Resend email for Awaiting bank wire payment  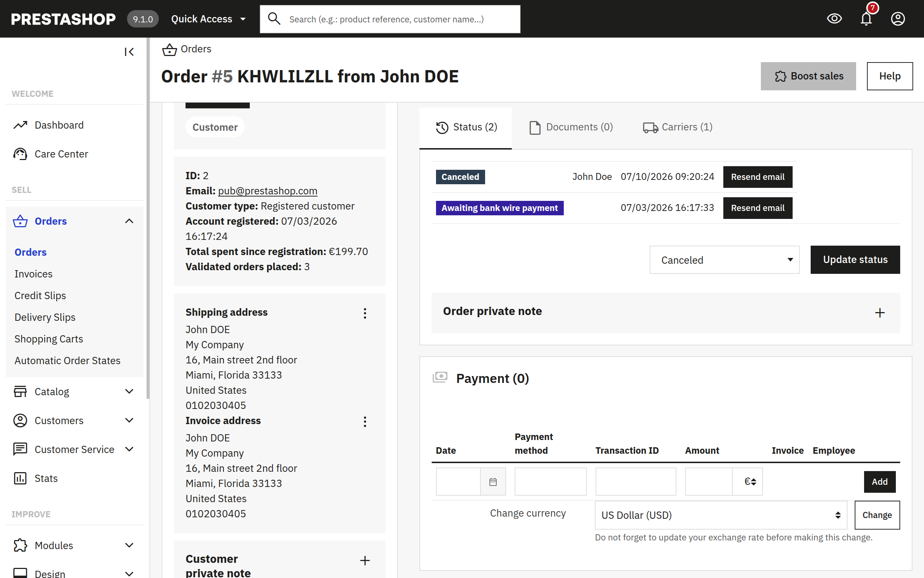pos(758,208)
